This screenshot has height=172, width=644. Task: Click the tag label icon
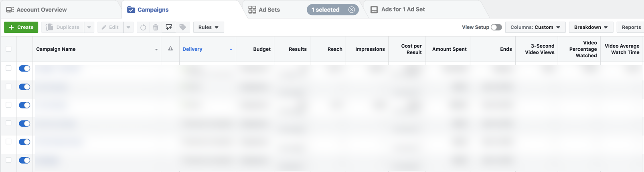(x=182, y=27)
